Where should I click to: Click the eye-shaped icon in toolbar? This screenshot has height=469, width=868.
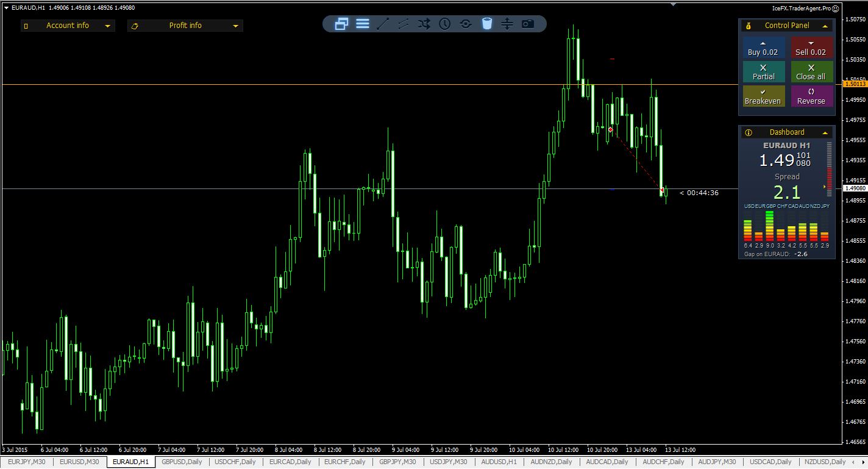point(466,24)
